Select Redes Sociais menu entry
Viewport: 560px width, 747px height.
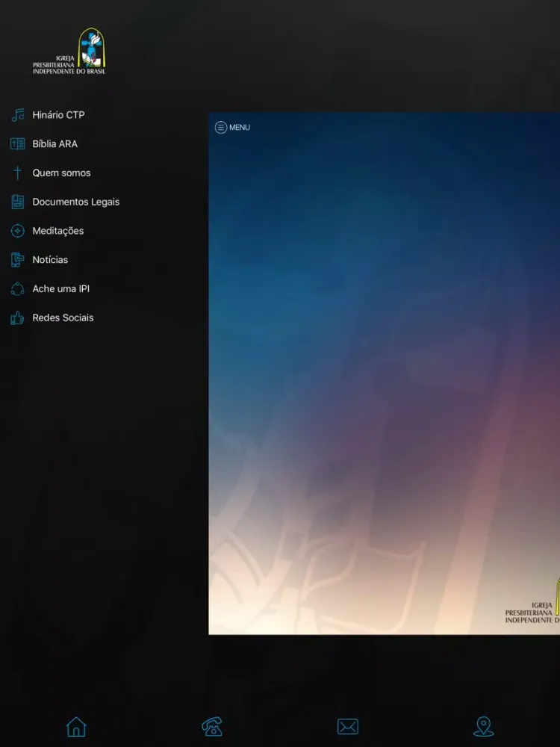[63, 317]
